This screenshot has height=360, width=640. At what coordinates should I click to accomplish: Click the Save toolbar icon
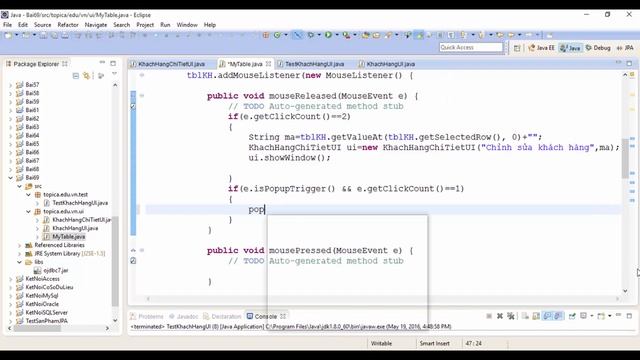click(43, 36)
